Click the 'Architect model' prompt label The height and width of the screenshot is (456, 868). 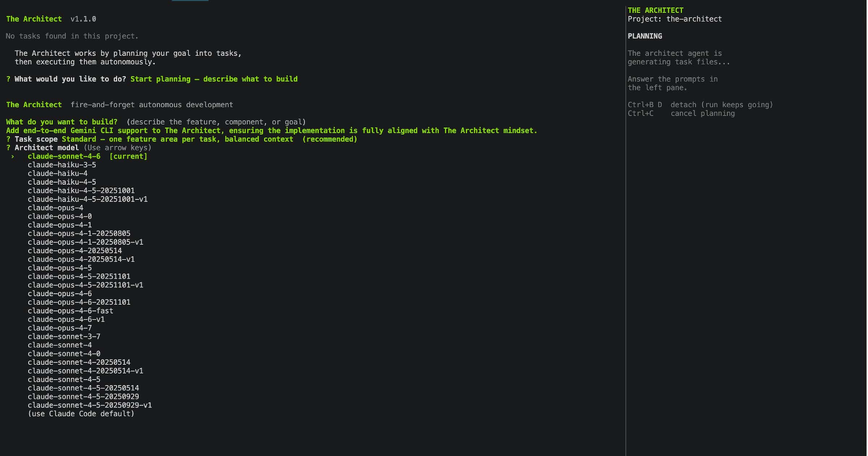[47, 148]
